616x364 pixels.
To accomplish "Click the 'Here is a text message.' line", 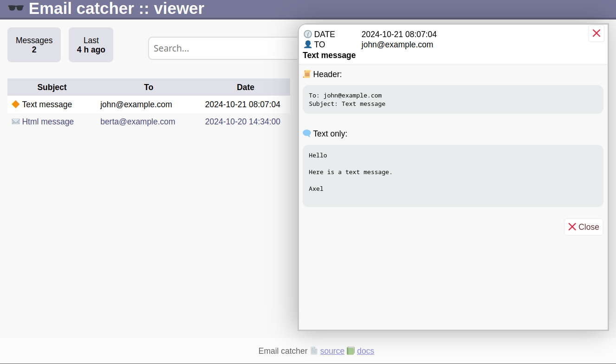I will (350, 172).
